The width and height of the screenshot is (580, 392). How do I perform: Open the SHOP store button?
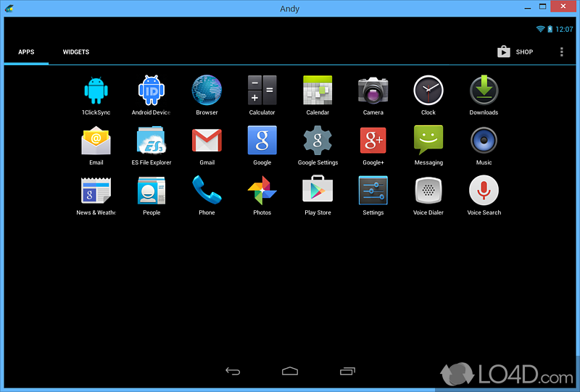pyautogui.click(x=515, y=51)
